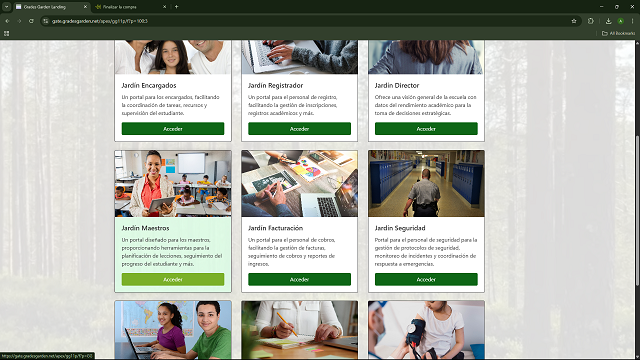
Task: Click the Jardín Seguridad description text
Action: (x=426, y=252)
